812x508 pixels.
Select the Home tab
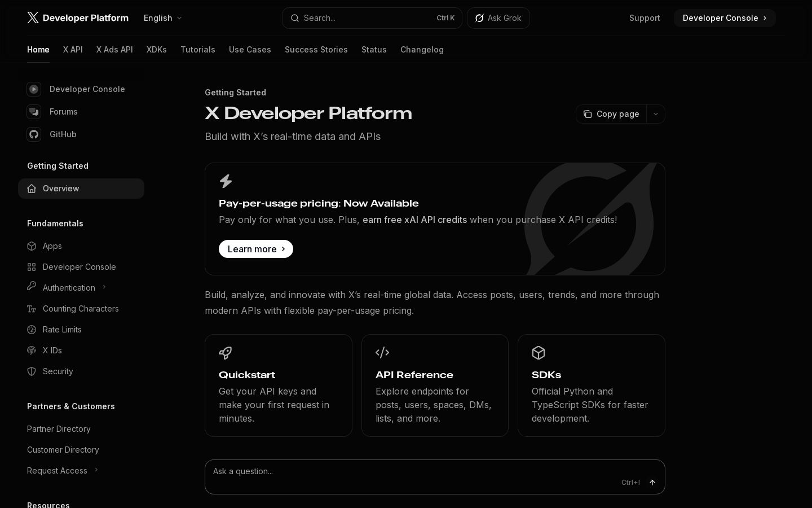click(38, 50)
